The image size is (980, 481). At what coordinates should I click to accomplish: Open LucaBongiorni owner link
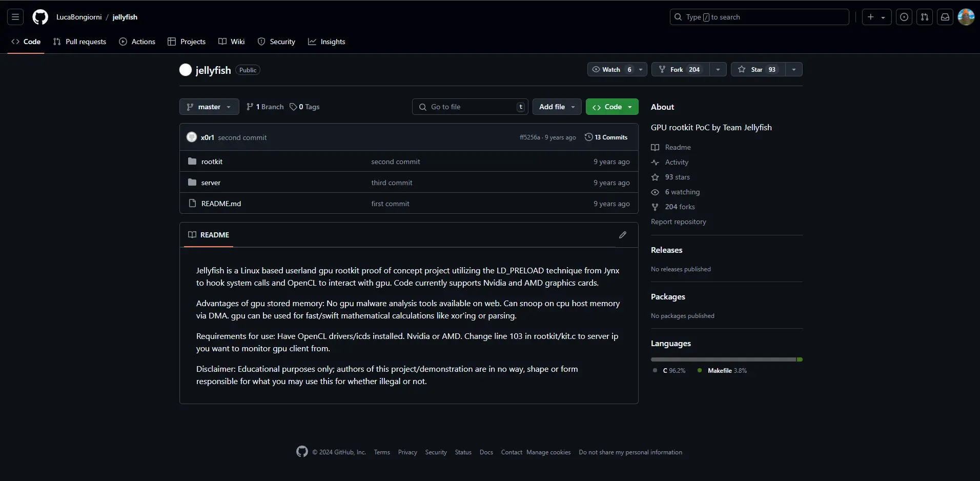79,17
